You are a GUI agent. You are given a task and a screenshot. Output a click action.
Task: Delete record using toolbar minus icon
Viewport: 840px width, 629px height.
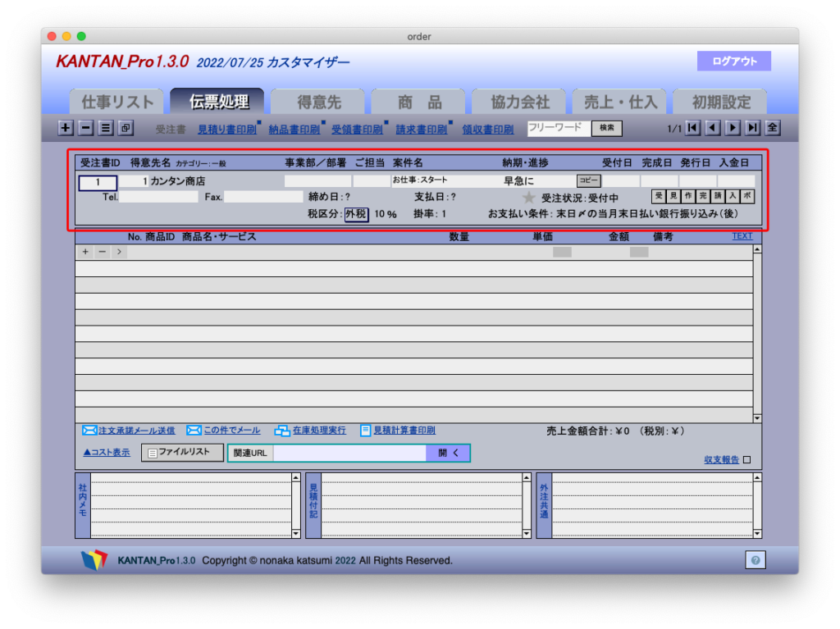(x=85, y=127)
